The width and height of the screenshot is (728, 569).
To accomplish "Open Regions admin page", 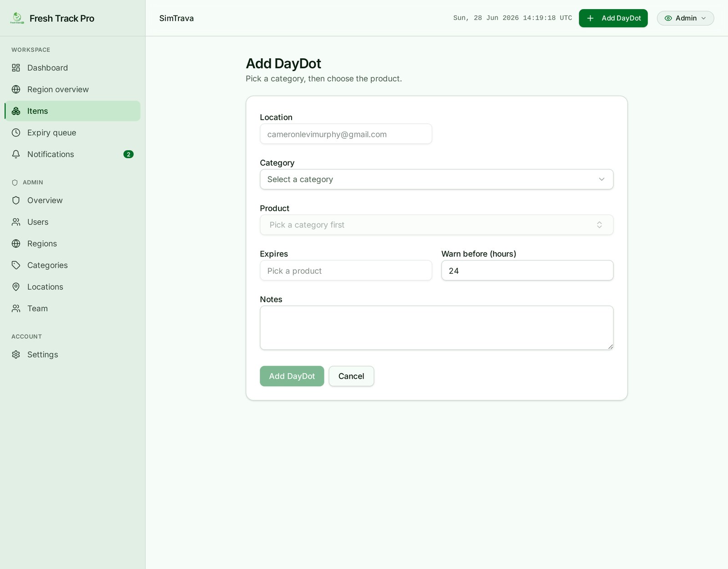I will (x=72, y=244).
